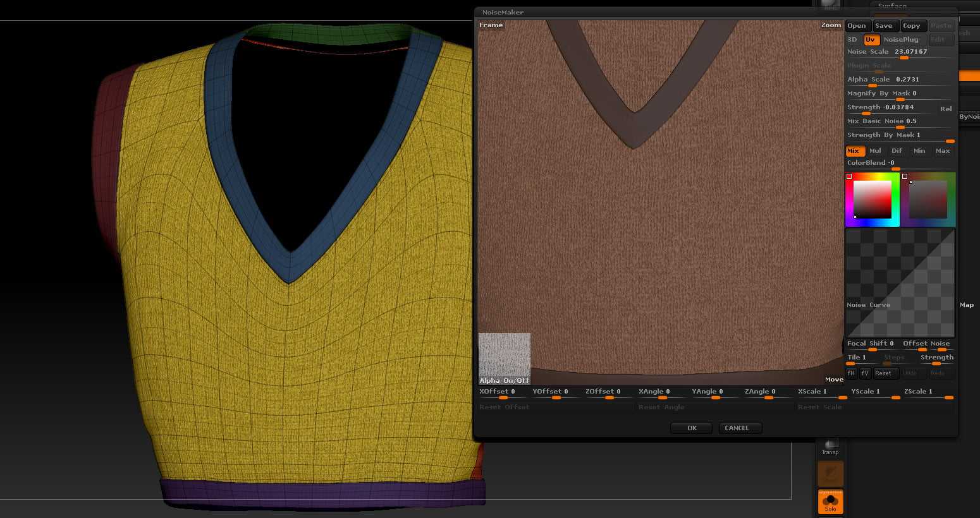Click the Transp transparency icon
The height and width of the screenshot is (518, 980).
coord(830,447)
